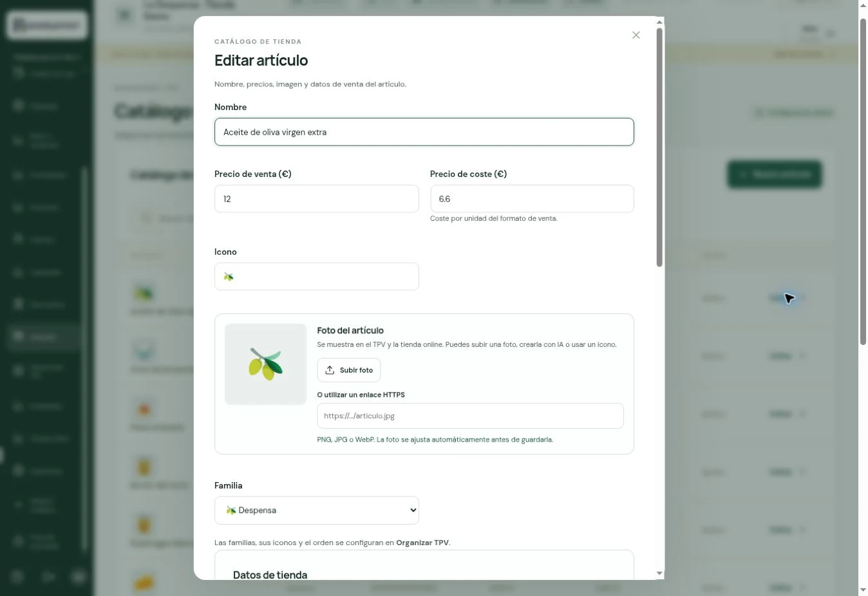
Task: Click the Icono emoji field
Action: (x=317, y=277)
